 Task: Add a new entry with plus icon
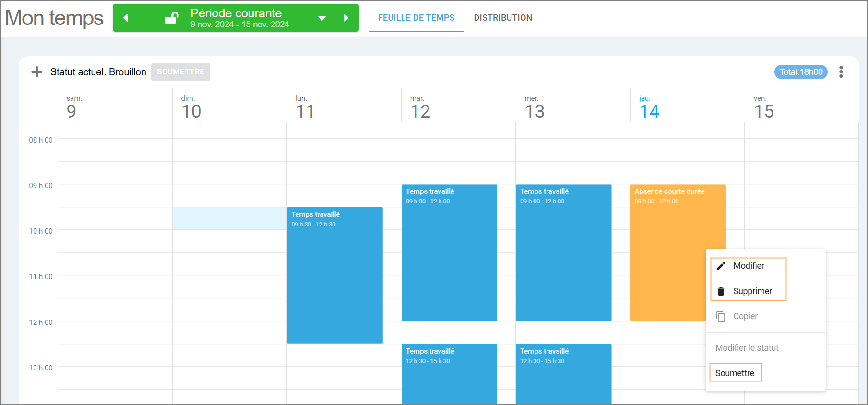point(37,72)
